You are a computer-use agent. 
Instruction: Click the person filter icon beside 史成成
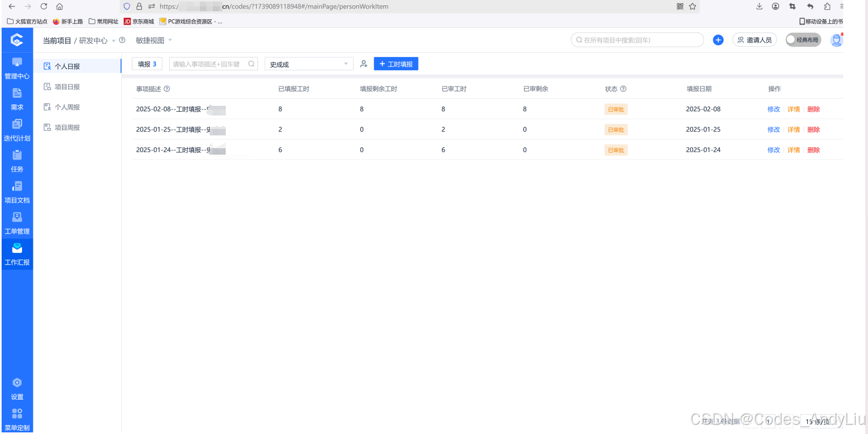pos(364,64)
